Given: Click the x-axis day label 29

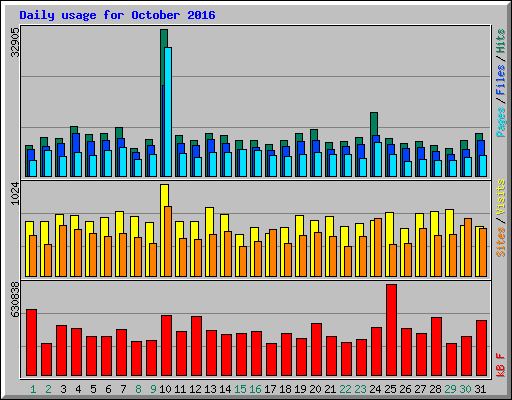Looking at the screenshot, I should pos(450,389).
